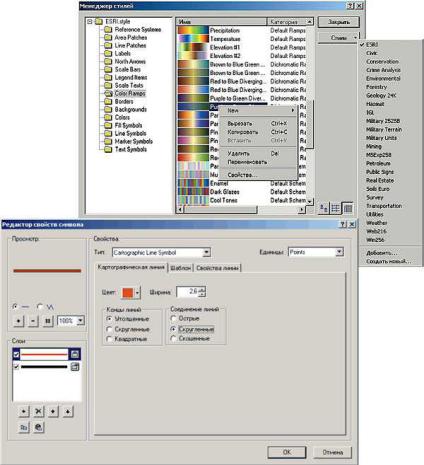The width and height of the screenshot is (424, 465).
Task: Open the Стили styles dropdown button
Action: (x=338, y=38)
